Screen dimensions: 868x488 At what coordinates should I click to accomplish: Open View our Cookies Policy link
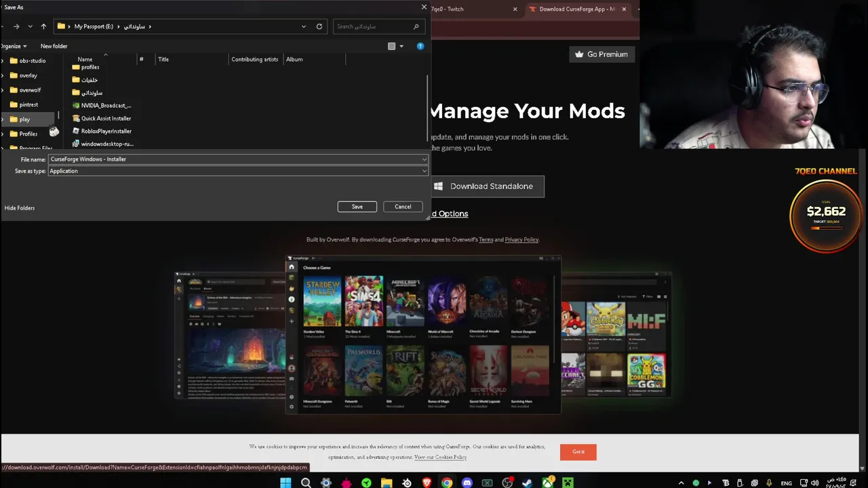click(x=441, y=457)
